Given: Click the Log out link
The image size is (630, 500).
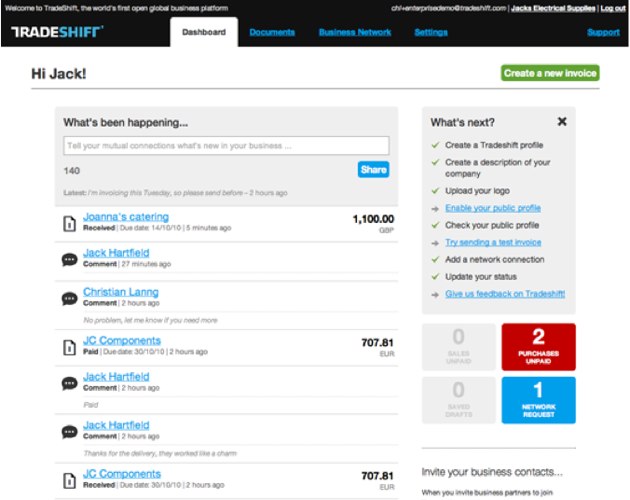Looking at the screenshot, I should click(x=613, y=8).
